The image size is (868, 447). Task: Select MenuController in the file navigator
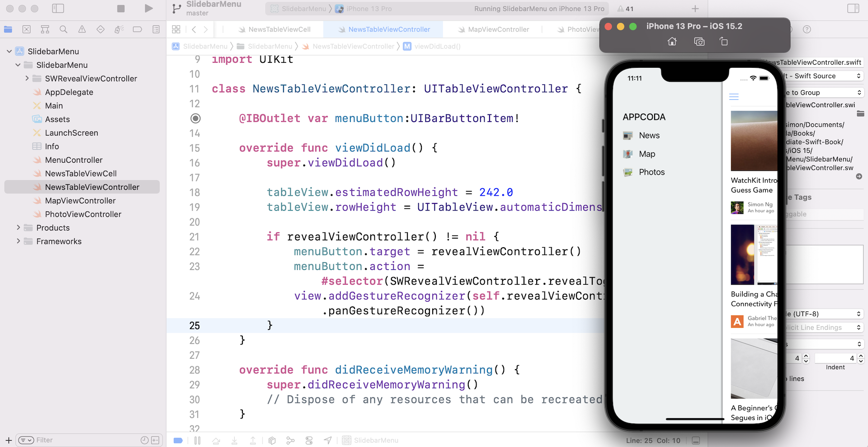point(74,160)
